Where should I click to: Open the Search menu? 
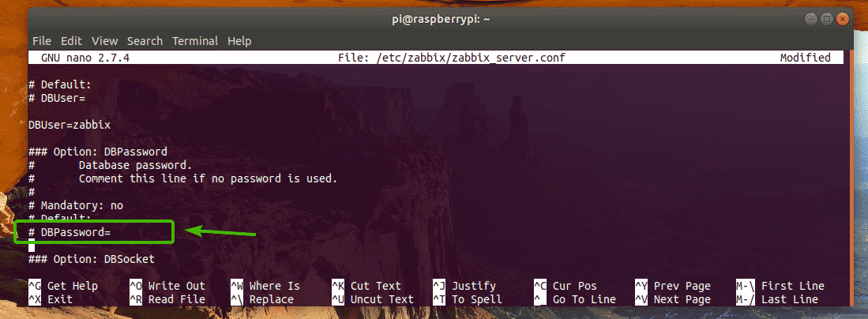(145, 41)
